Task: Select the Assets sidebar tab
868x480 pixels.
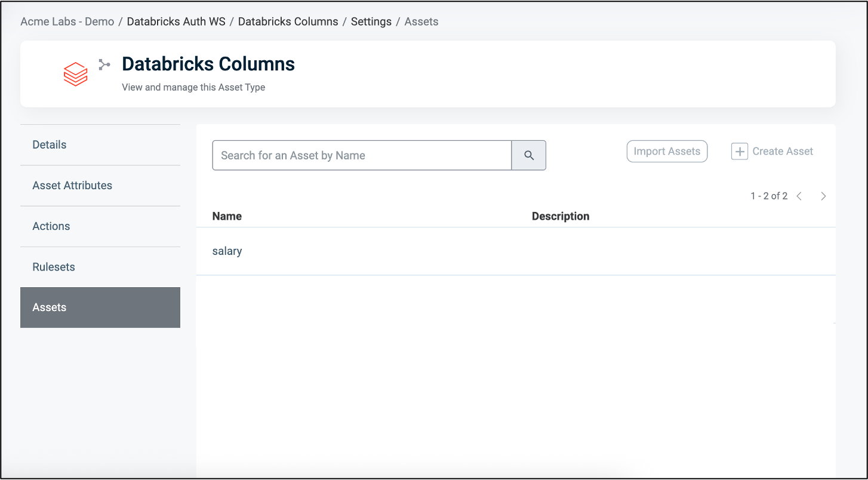Action: (x=100, y=307)
